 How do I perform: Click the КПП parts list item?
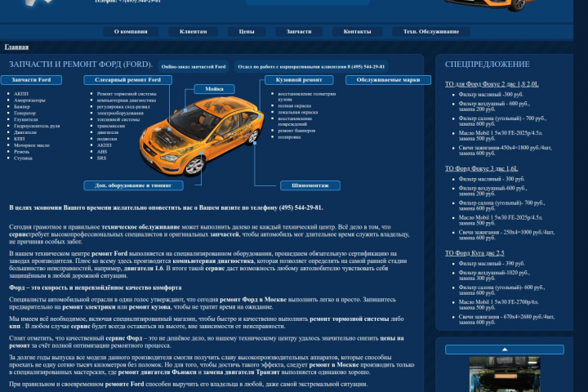tap(19, 139)
